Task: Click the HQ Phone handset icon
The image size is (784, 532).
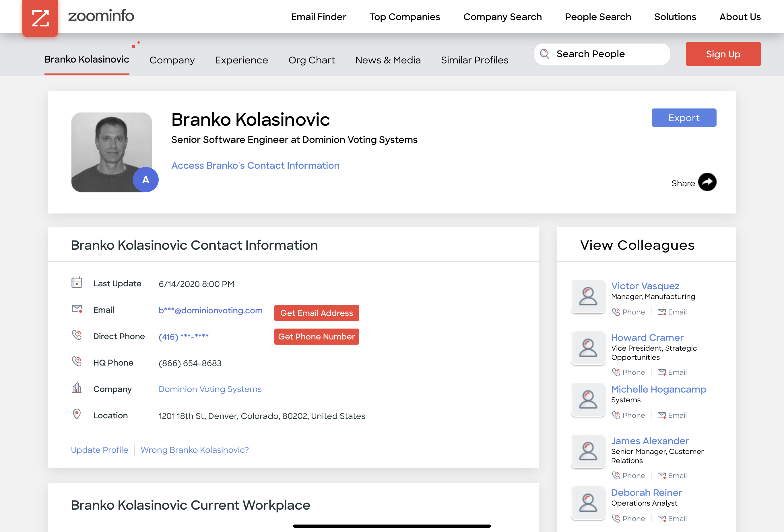Action: [x=77, y=361]
